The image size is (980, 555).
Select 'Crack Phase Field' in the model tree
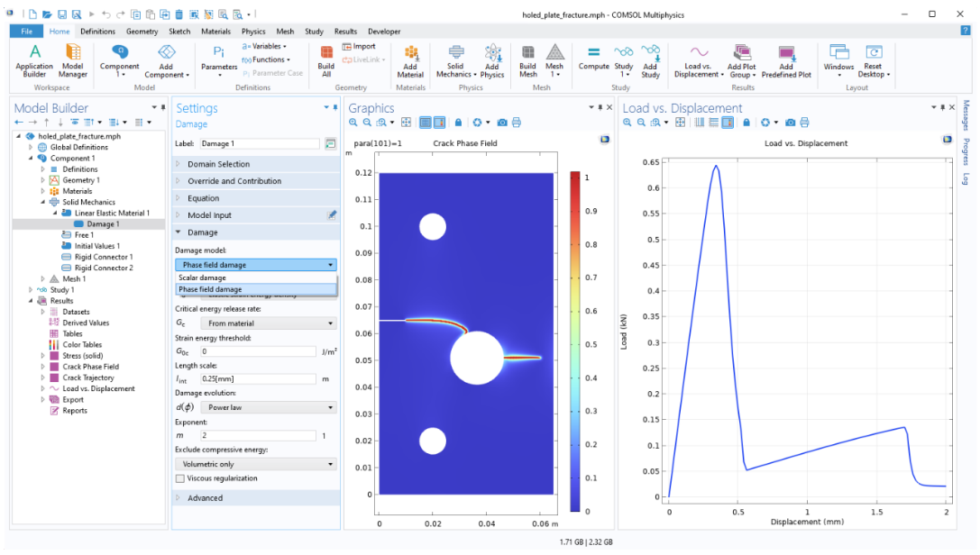pyautogui.click(x=91, y=367)
